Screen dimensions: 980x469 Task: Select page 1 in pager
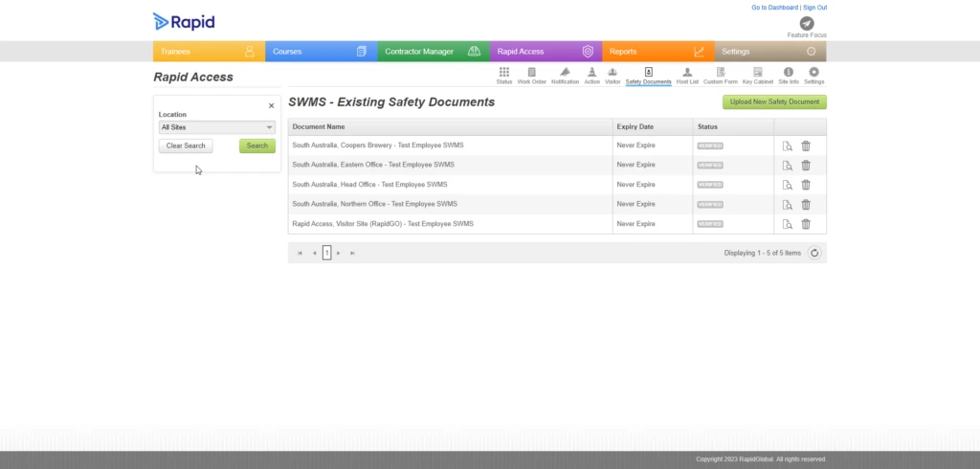tap(327, 253)
